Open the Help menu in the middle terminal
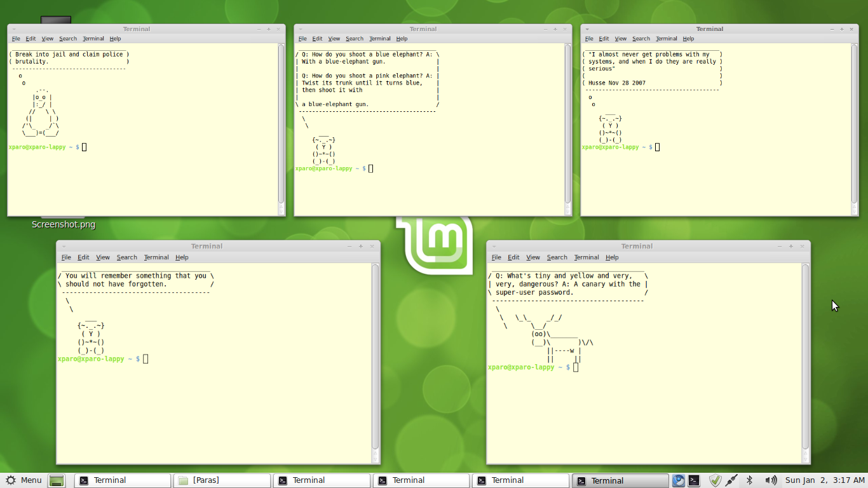 pyautogui.click(x=402, y=38)
